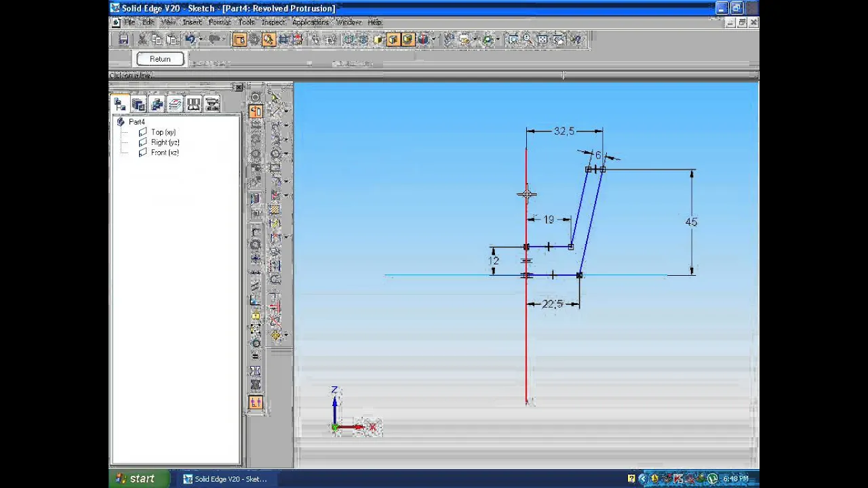Open the Help menu

[374, 22]
